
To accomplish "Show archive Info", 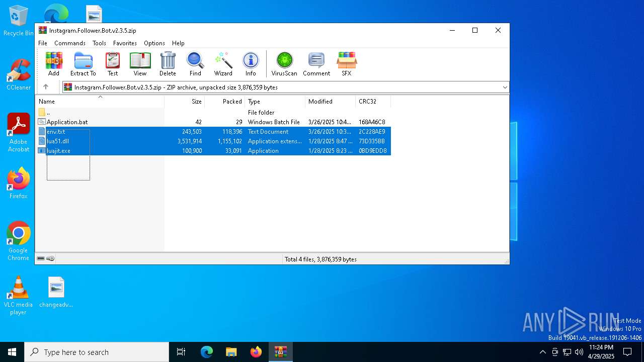I will [x=251, y=64].
